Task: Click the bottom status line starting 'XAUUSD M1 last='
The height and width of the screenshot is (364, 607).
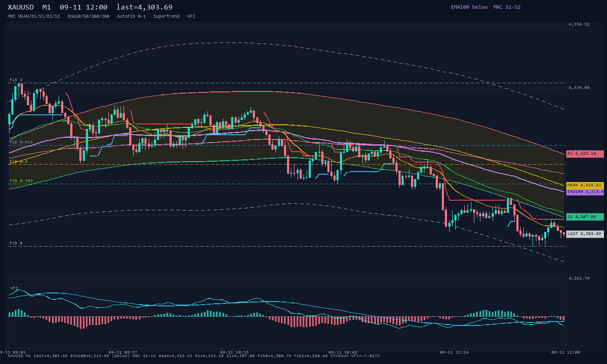Action: coord(193,356)
